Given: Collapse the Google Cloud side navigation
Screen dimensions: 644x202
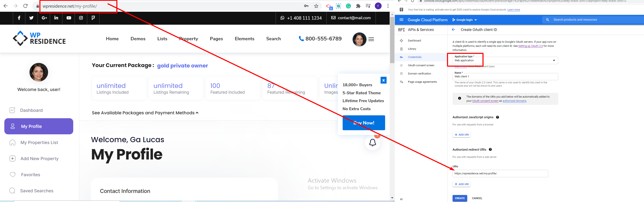Looking at the screenshot, I should [401, 199].
